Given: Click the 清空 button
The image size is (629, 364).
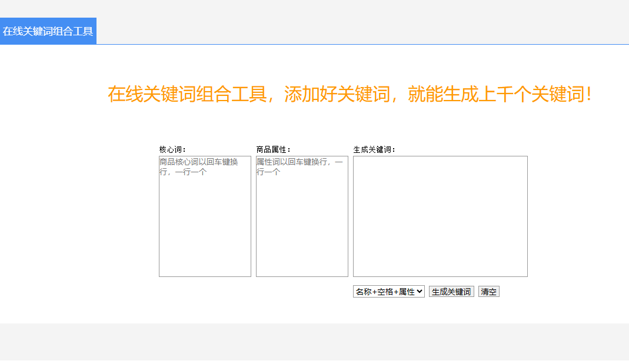Looking at the screenshot, I should 488,292.
